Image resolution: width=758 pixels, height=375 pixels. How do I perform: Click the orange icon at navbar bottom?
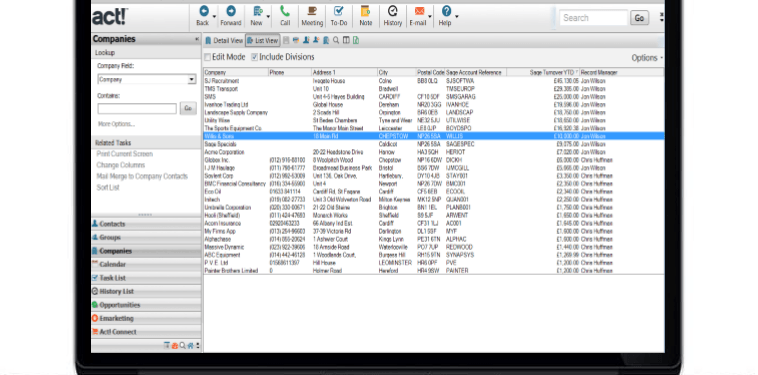[x=175, y=346]
